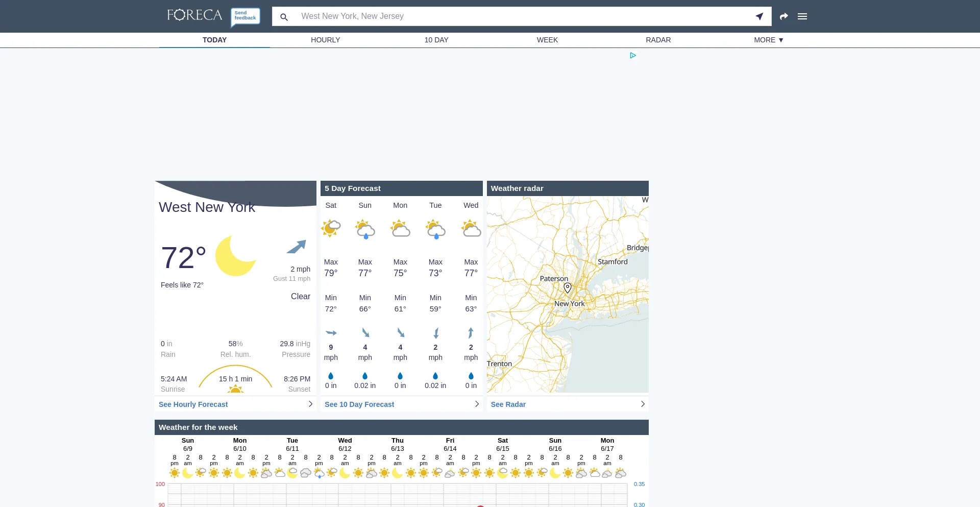The image size is (980, 507).
Task: Open the See 10 Day Forecast link
Action: (359, 404)
